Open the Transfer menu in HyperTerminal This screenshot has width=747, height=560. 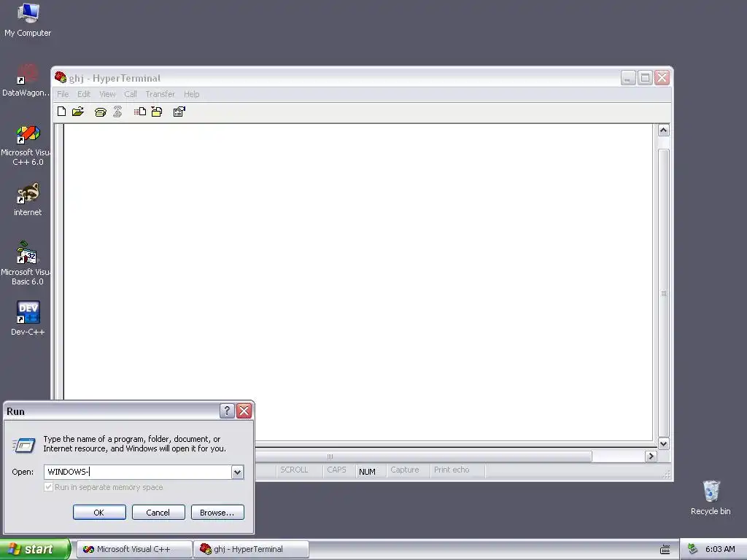coord(160,94)
